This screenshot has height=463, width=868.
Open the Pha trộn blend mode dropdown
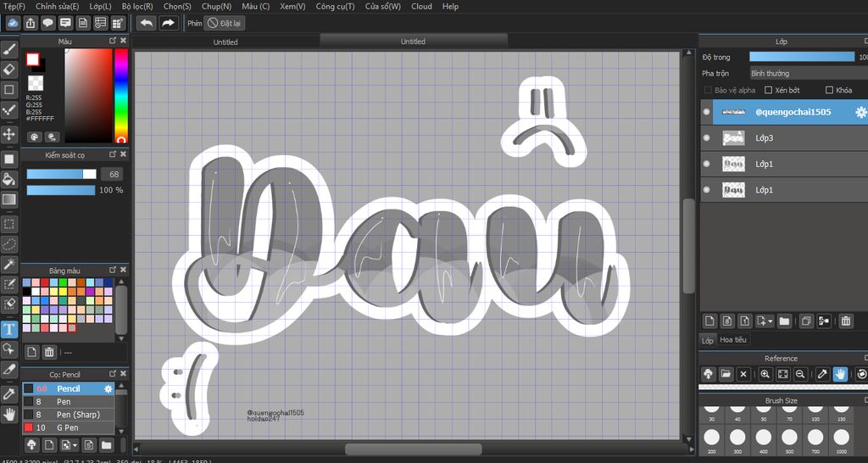(808, 73)
